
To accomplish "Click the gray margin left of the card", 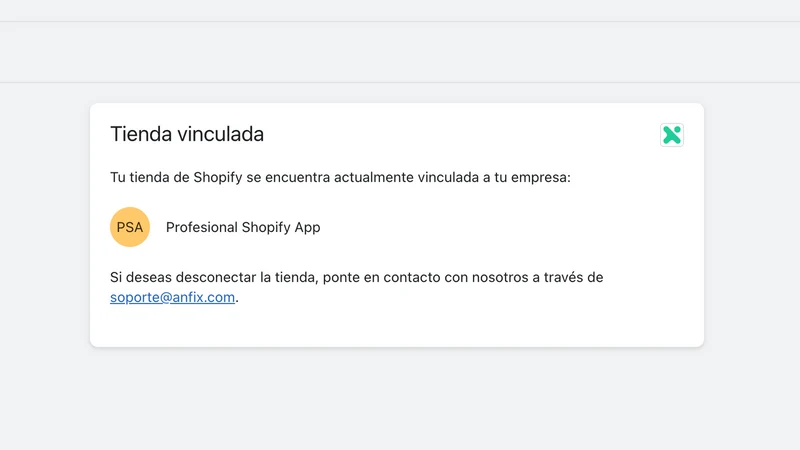I will (x=44, y=224).
